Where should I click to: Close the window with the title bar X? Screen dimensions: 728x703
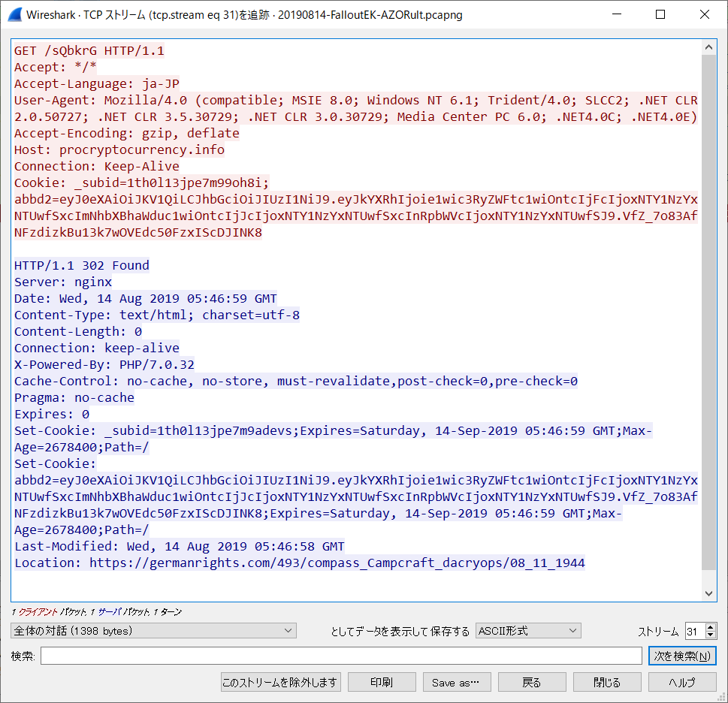click(x=704, y=14)
